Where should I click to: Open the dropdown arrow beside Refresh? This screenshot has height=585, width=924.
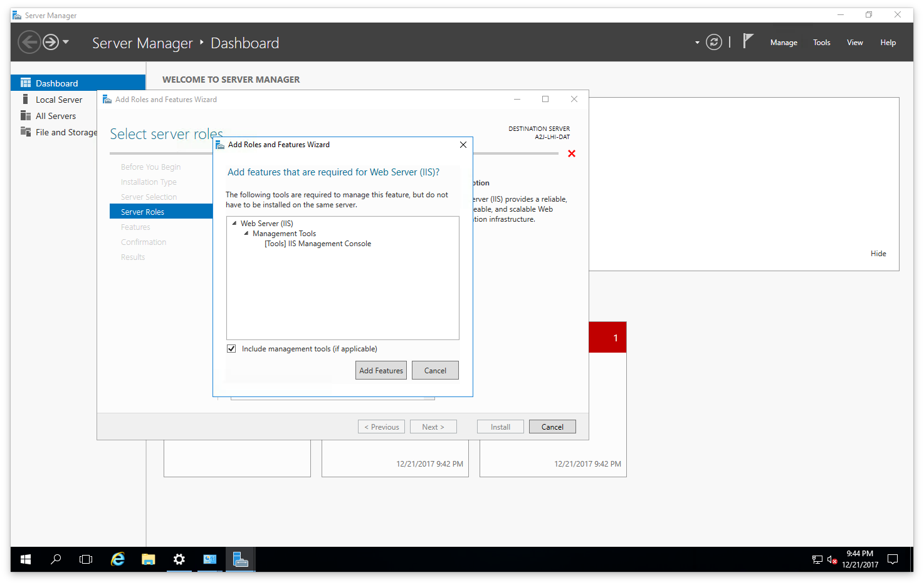click(697, 43)
